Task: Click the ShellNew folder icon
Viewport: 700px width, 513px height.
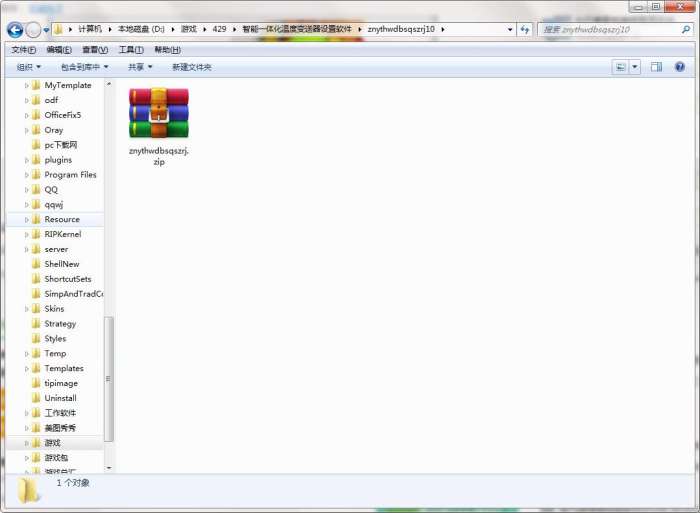Action: (x=37, y=264)
